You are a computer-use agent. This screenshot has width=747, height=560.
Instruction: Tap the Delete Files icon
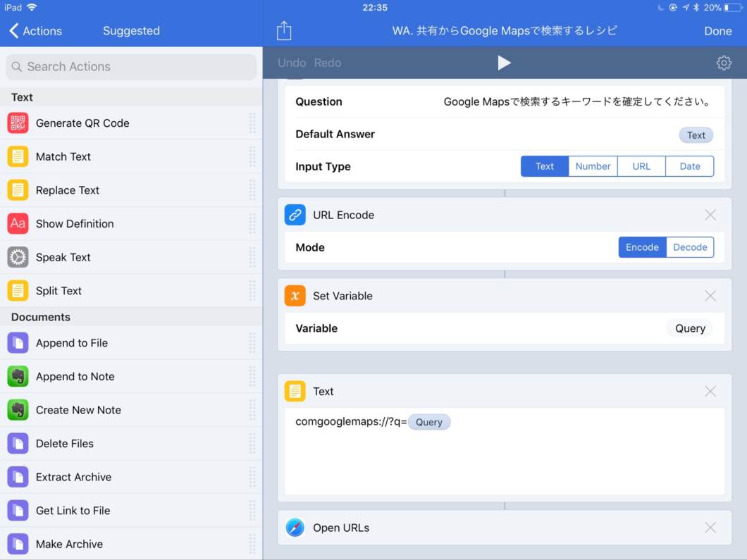point(18,443)
